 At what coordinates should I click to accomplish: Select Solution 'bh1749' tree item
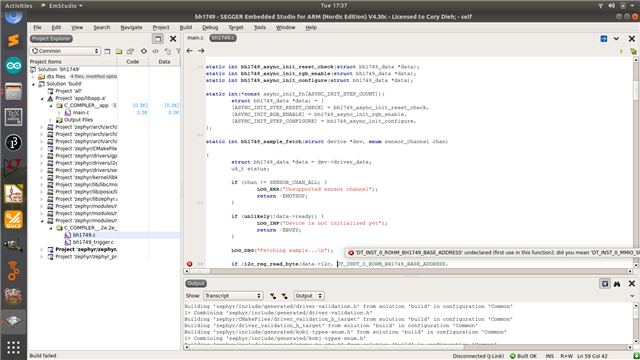pos(58,69)
